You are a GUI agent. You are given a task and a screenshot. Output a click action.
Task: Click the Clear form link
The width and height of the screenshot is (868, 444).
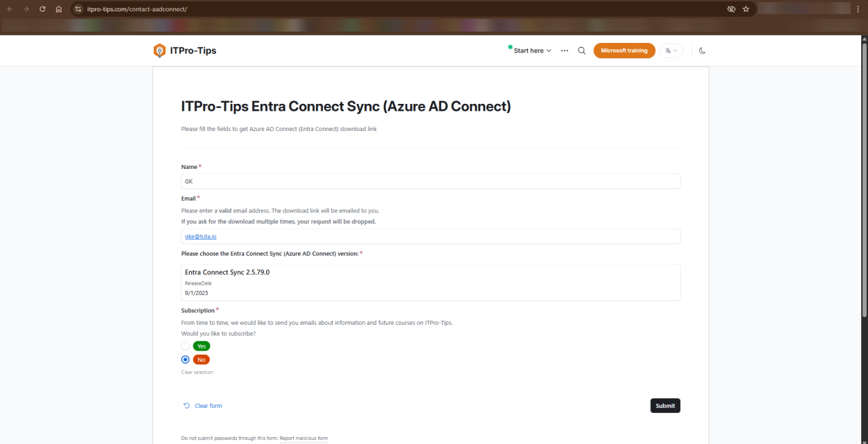(209, 406)
